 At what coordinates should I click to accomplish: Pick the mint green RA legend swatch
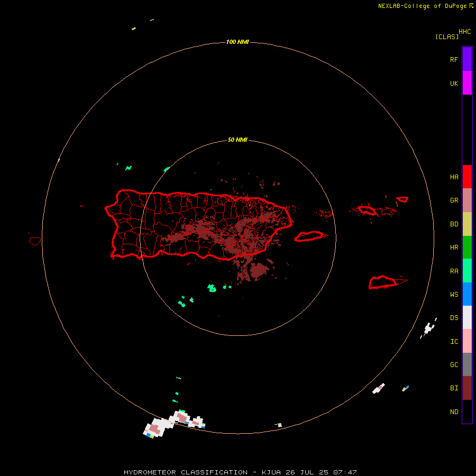467,271
